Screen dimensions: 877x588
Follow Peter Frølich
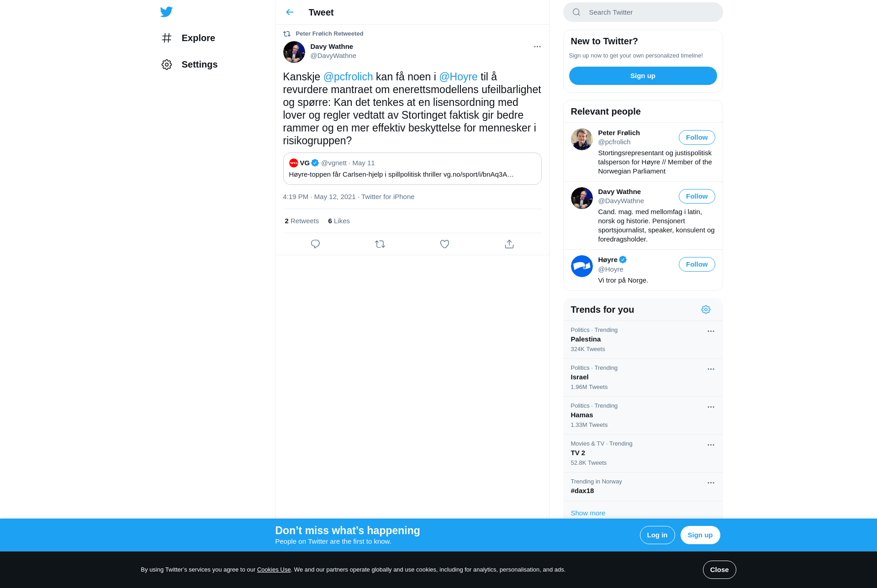click(x=697, y=137)
